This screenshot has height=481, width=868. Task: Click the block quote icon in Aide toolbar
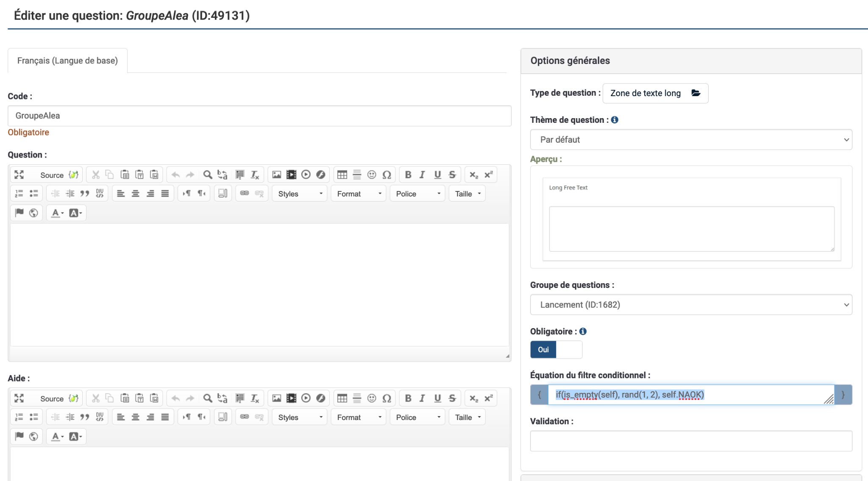click(x=85, y=417)
